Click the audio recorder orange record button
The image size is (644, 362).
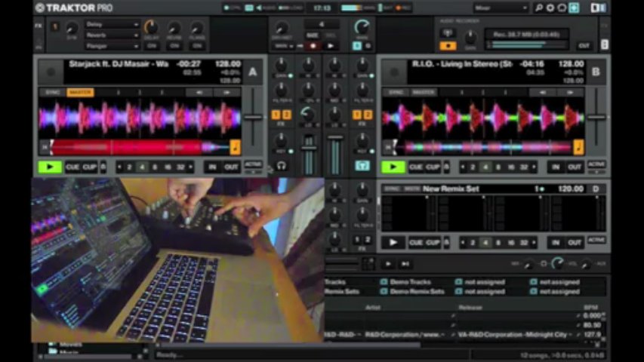click(x=448, y=45)
